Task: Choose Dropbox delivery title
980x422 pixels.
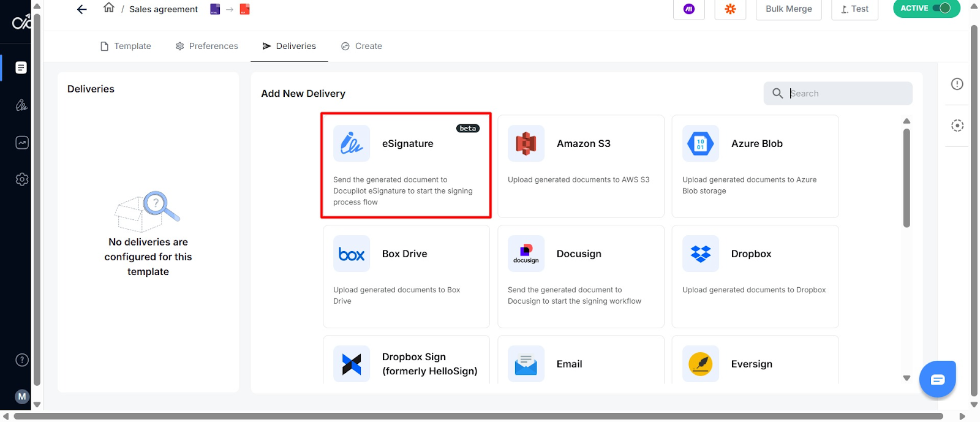Action: click(x=752, y=254)
